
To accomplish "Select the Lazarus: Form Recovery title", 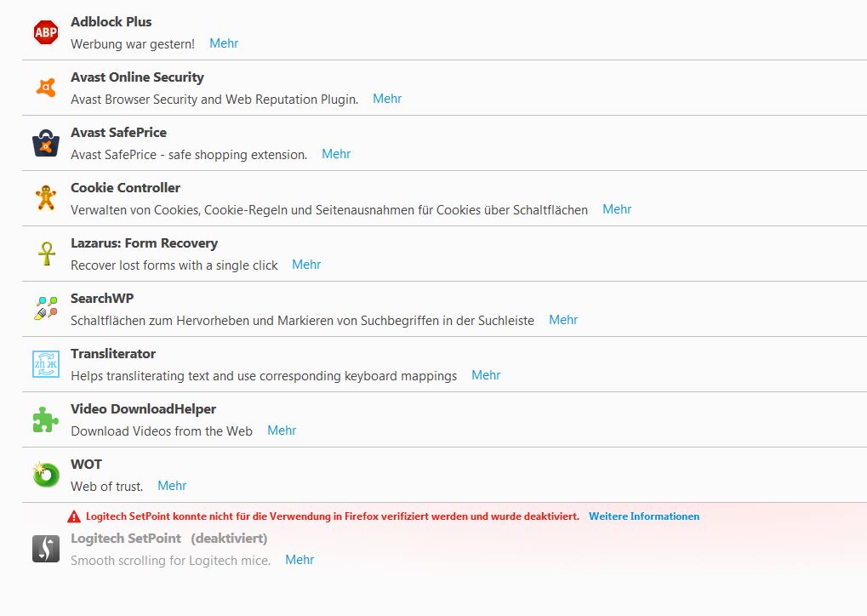I will coord(145,243).
